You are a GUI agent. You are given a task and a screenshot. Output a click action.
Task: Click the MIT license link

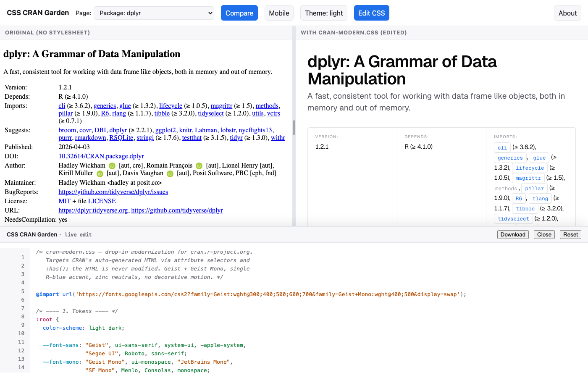[x=65, y=201]
